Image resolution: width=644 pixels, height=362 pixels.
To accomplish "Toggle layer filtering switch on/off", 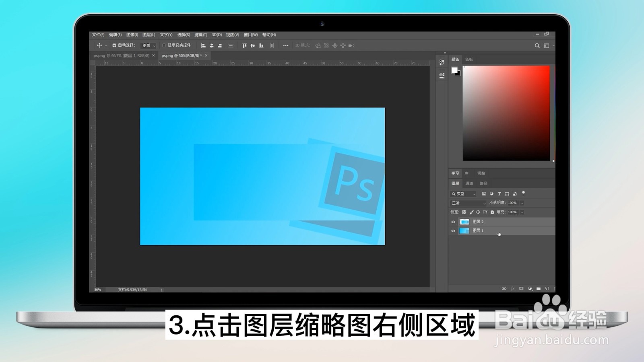I will pyautogui.click(x=523, y=193).
